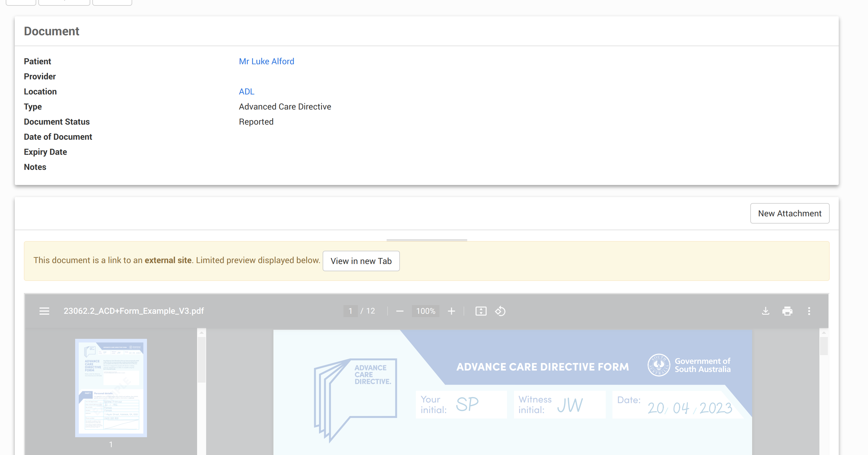Open patient Mr Luke Alford link

[266, 61]
